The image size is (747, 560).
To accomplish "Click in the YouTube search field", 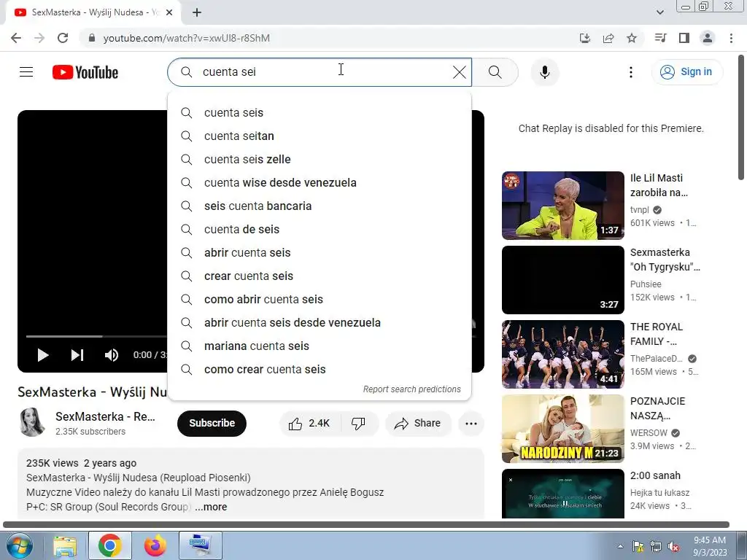I will (320, 72).
